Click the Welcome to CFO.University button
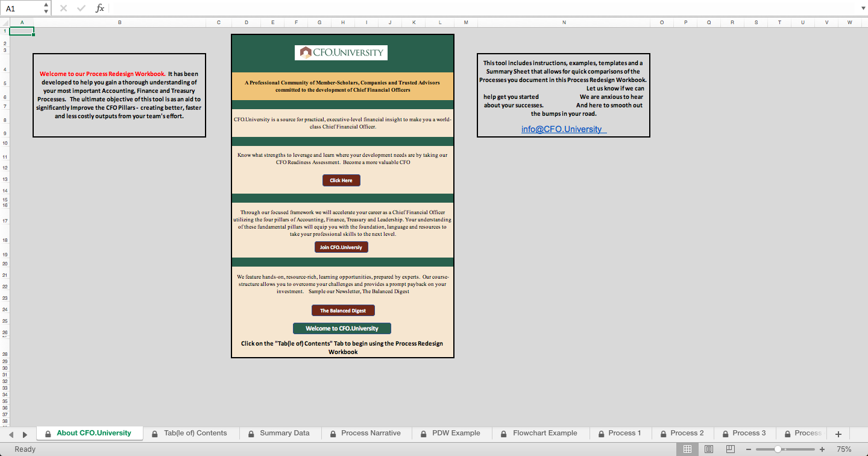 point(342,328)
